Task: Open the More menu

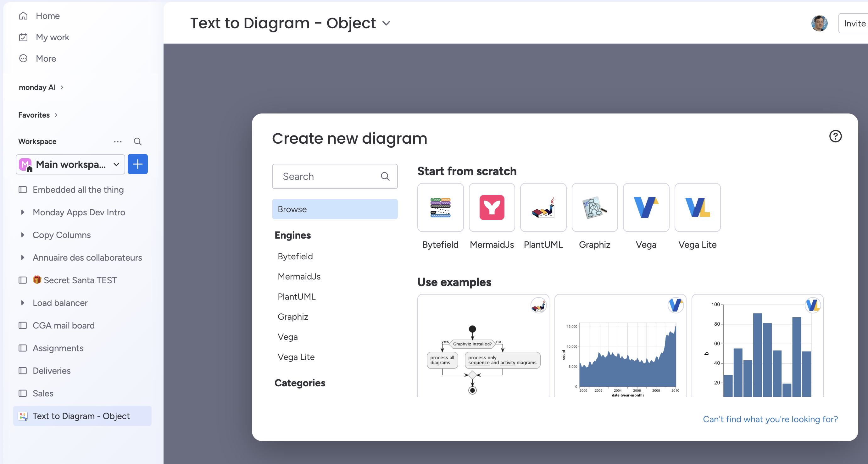Action: [x=46, y=58]
